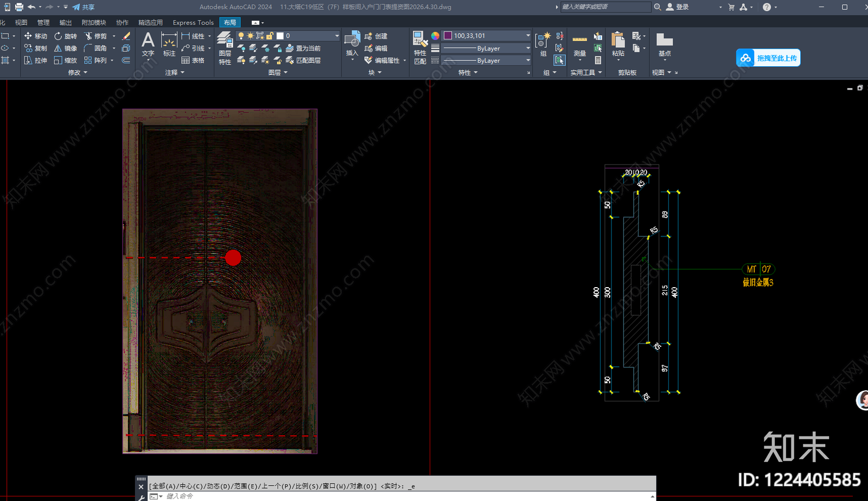Open the 管理 (Manage) ribbon tab
Screen dimensions: 868x501
[43, 22]
